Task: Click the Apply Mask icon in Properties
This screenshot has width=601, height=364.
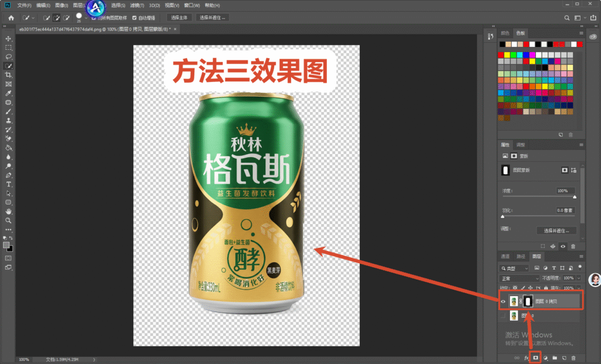Action: pos(553,246)
